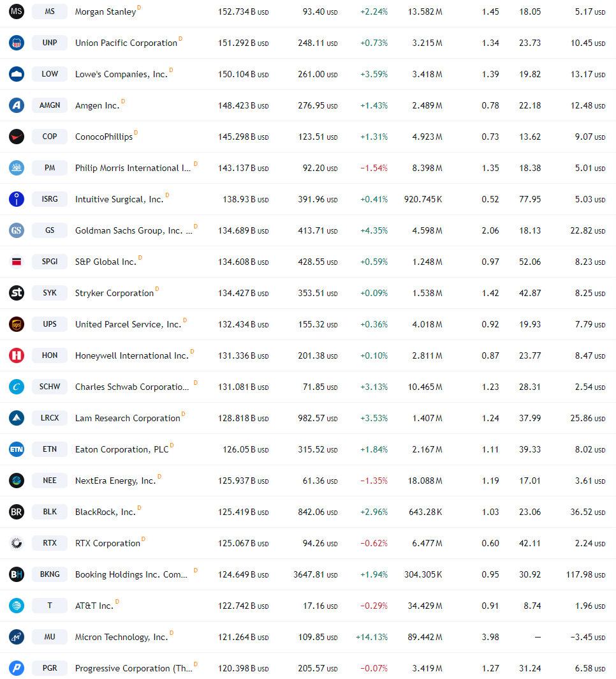
Task: Click price 276.95 USD for Amgen
Action: [318, 105]
